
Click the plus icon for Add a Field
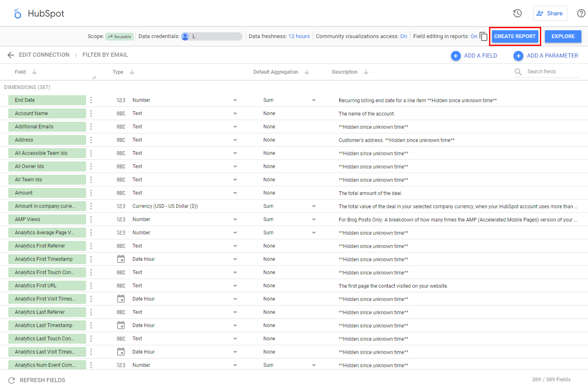(x=455, y=56)
